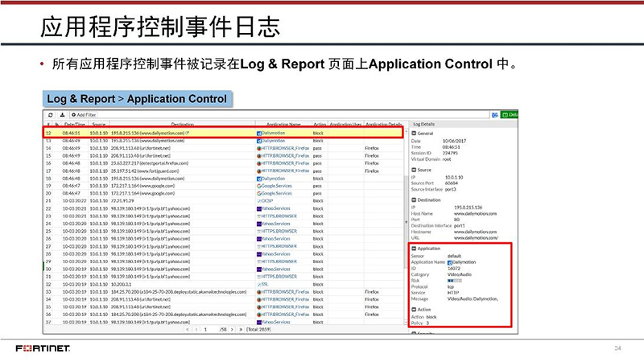The width and height of the screenshot is (644, 362).
Task: Click the Firefox icon in row 36
Action: (259, 315)
